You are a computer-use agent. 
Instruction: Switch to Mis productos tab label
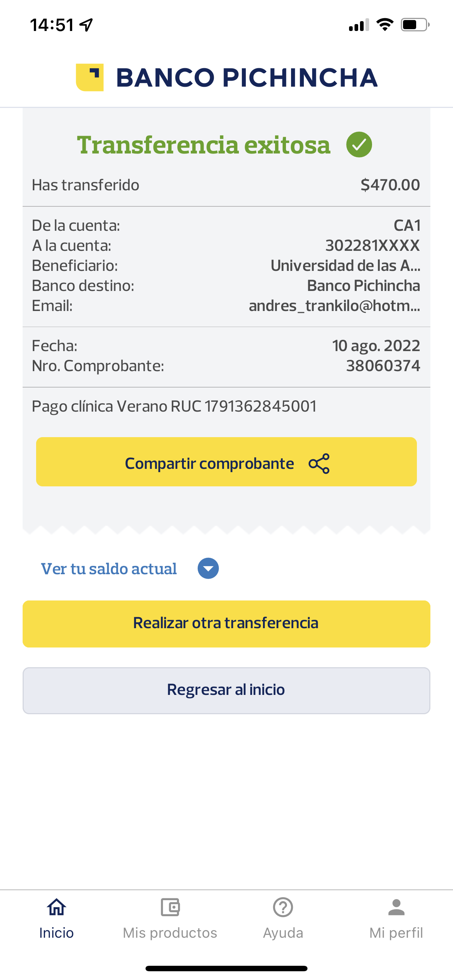click(170, 933)
